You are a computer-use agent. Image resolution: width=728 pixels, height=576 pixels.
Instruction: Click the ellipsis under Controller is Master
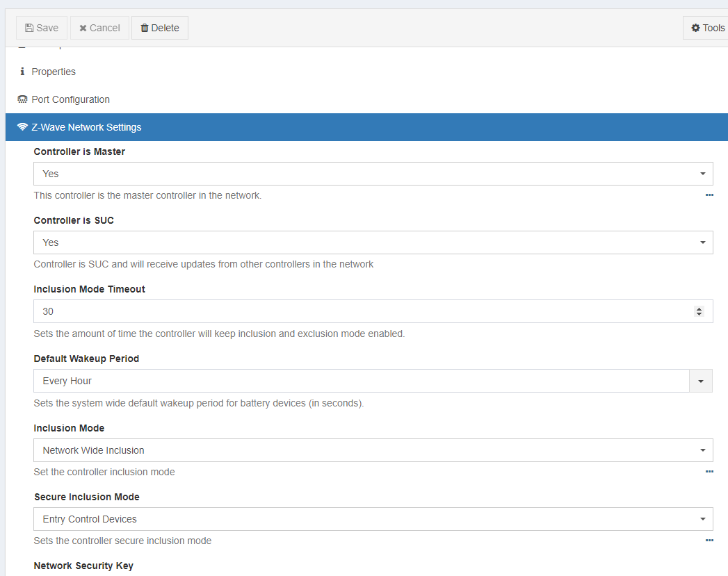click(x=709, y=195)
